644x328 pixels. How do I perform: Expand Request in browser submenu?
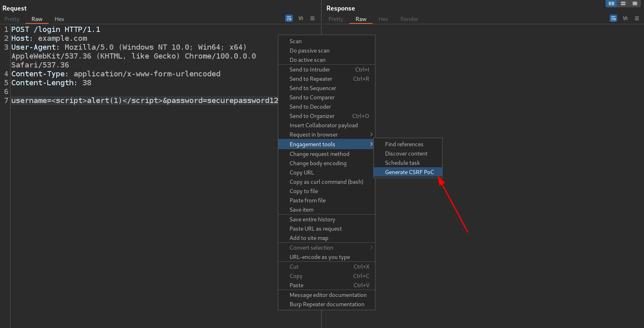326,135
